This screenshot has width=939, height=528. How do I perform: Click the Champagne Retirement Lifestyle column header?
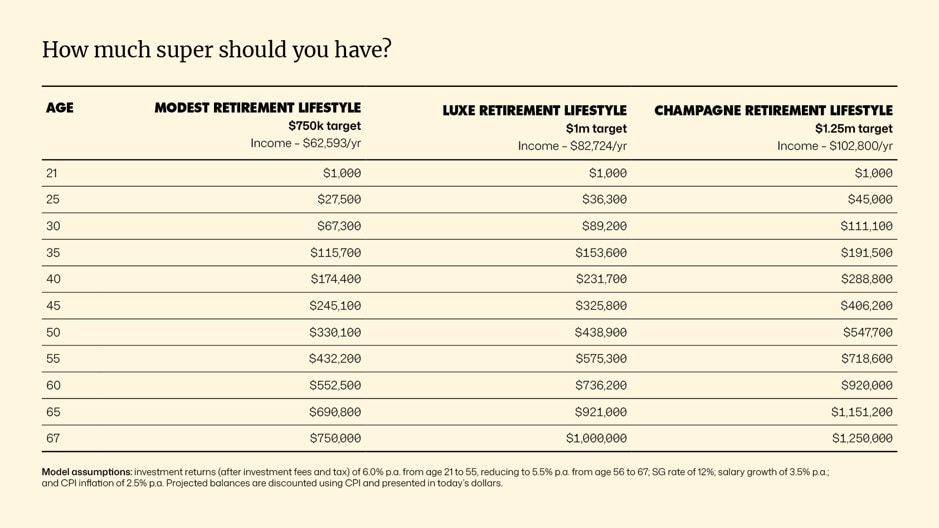773,111
